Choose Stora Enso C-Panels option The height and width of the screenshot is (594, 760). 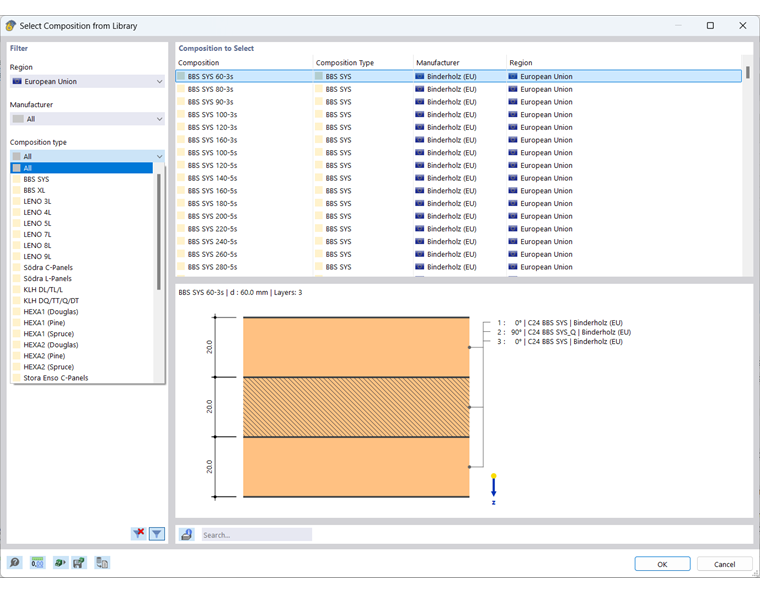click(x=81, y=378)
